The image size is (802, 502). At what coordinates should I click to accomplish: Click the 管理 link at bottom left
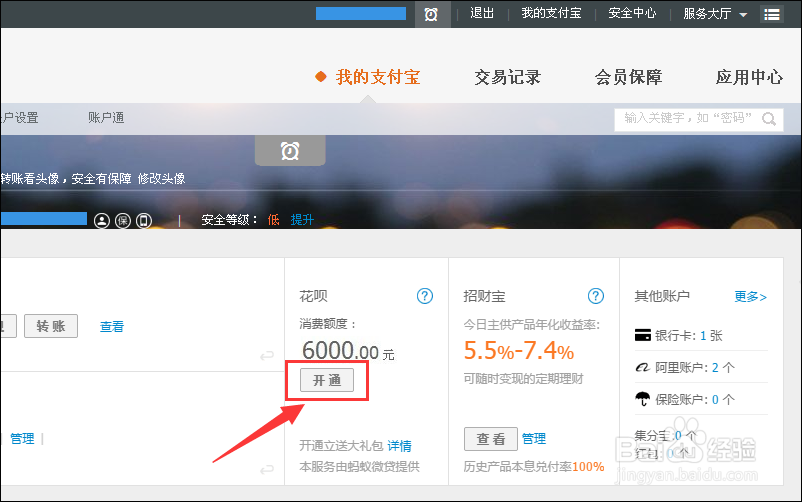[x=22, y=439]
